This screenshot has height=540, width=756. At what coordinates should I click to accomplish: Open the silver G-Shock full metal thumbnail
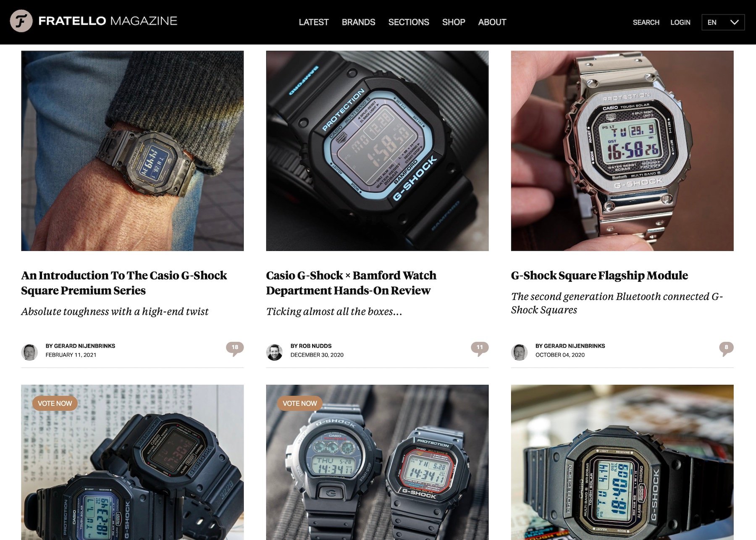click(x=622, y=151)
